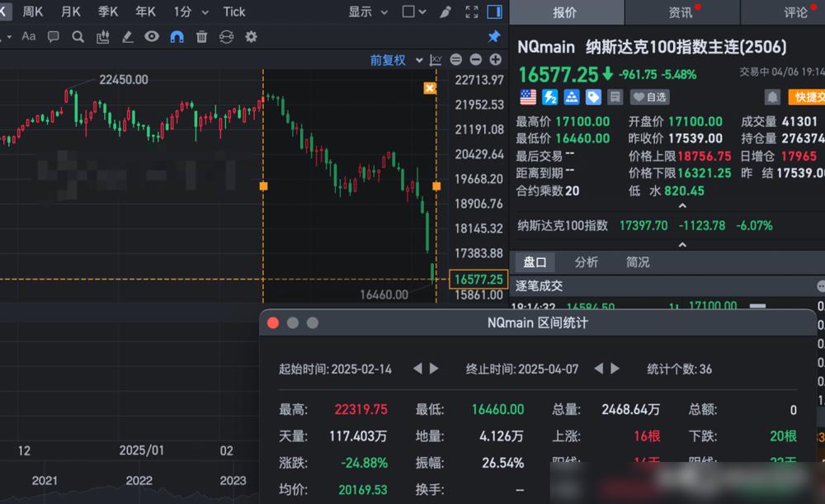Click the blue price tag icon
The height and width of the screenshot is (504, 825).
[593, 97]
